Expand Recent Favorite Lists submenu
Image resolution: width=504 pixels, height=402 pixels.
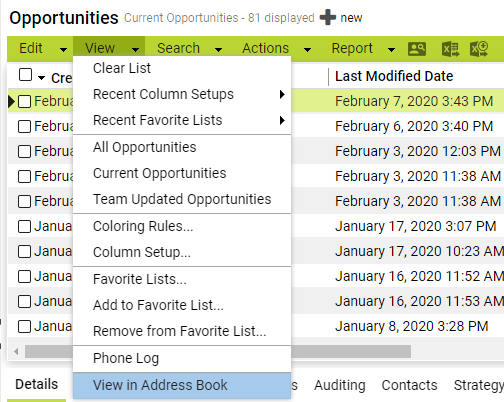point(182,120)
